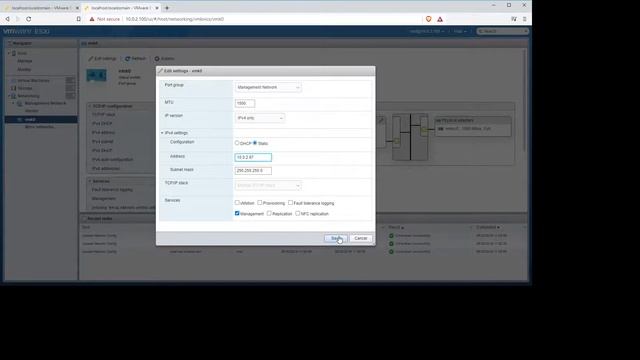Click the first task's green status icon
Image resolution: width=640 pixels, height=360 pixels.
point(391,236)
